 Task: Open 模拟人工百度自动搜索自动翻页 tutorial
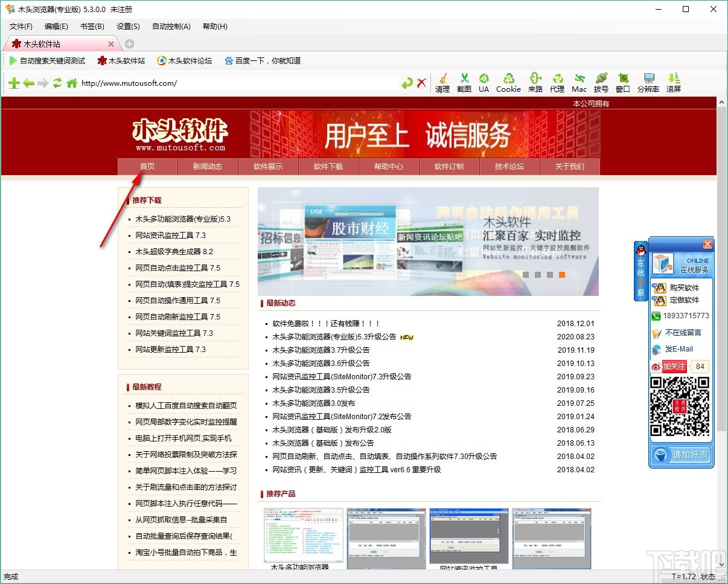pos(186,406)
